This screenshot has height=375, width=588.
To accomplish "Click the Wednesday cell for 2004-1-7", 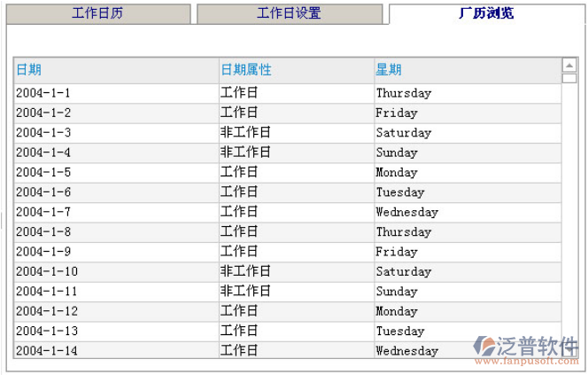I will tap(406, 213).
